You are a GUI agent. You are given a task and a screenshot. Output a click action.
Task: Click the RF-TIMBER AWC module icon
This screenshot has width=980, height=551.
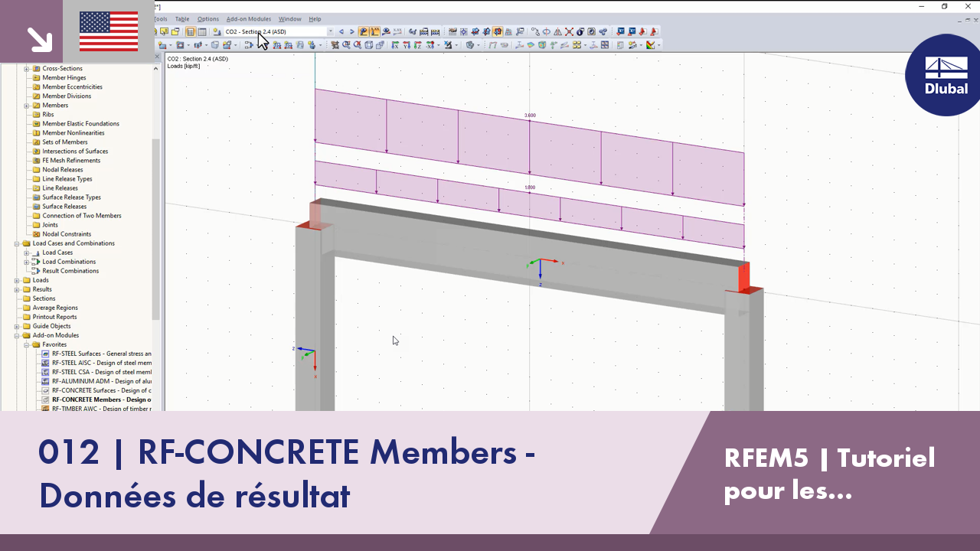coord(46,409)
